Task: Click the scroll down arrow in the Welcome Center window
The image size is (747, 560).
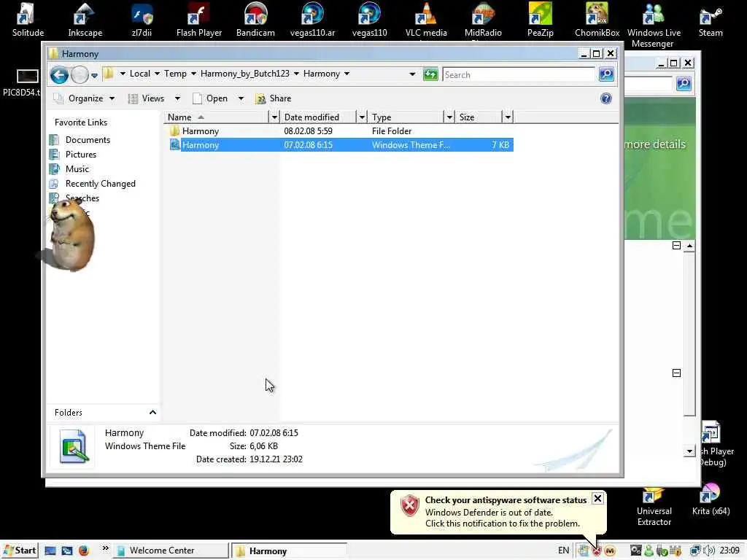Action: (x=689, y=451)
